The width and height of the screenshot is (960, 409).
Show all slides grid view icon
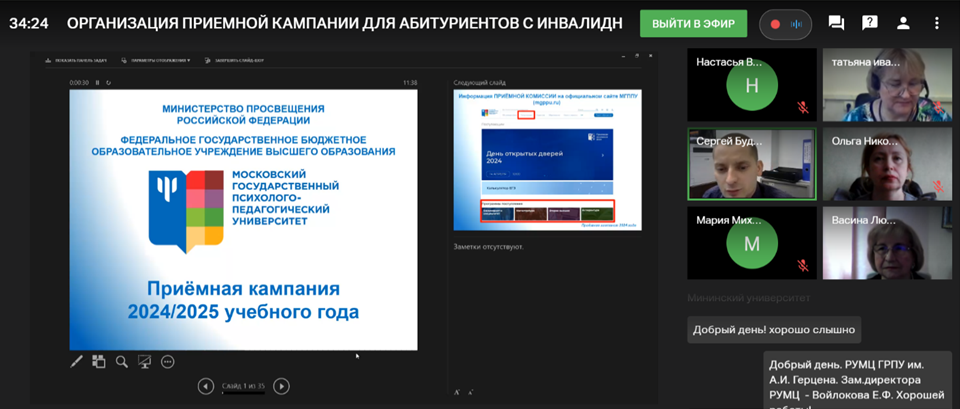pyautogui.click(x=99, y=362)
